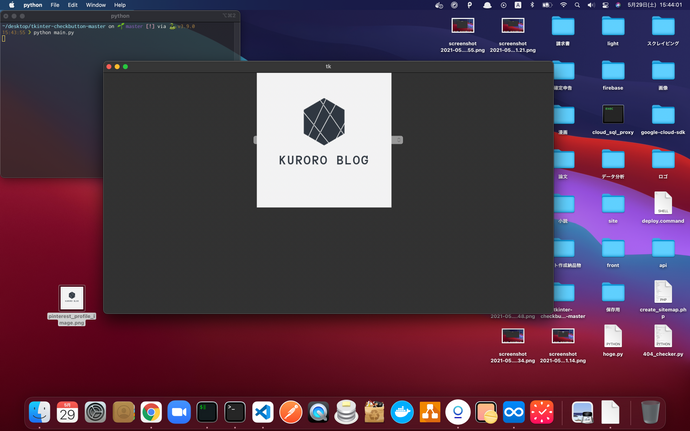Open the Calendar app showing 29
Screen dimensions: 690x431
(67, 412)
